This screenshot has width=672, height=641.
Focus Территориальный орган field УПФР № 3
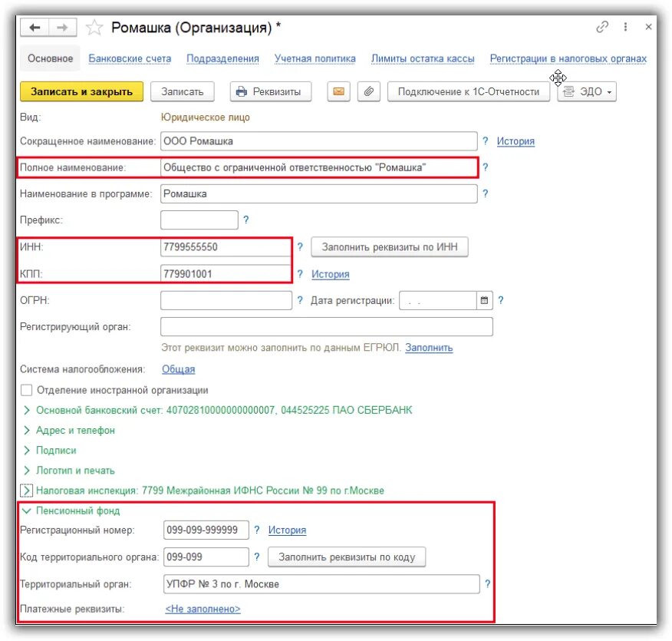tap(321, 584)
